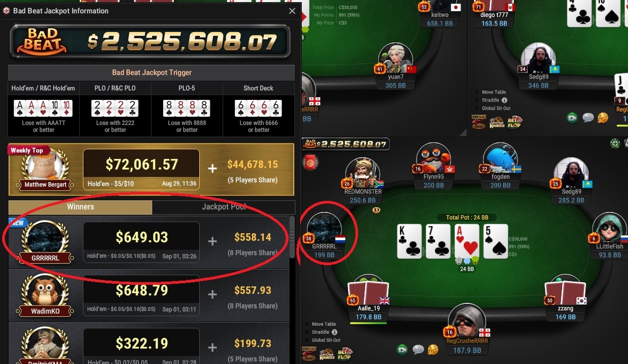Click small Bad Beat jackpot banner above REDMONSTER
The width and height of the screenshot is (628, 364).
pyautogui.click(x=346, y=144)
